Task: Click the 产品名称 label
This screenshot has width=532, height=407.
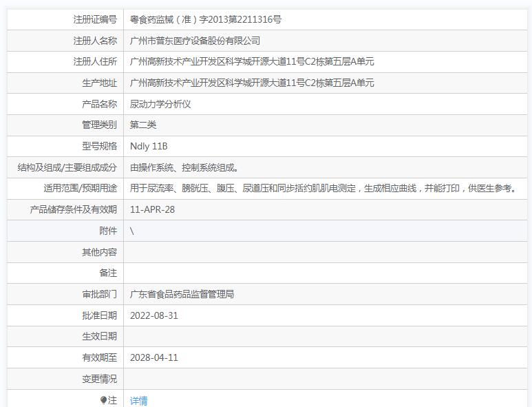Action: pos(99,104)
